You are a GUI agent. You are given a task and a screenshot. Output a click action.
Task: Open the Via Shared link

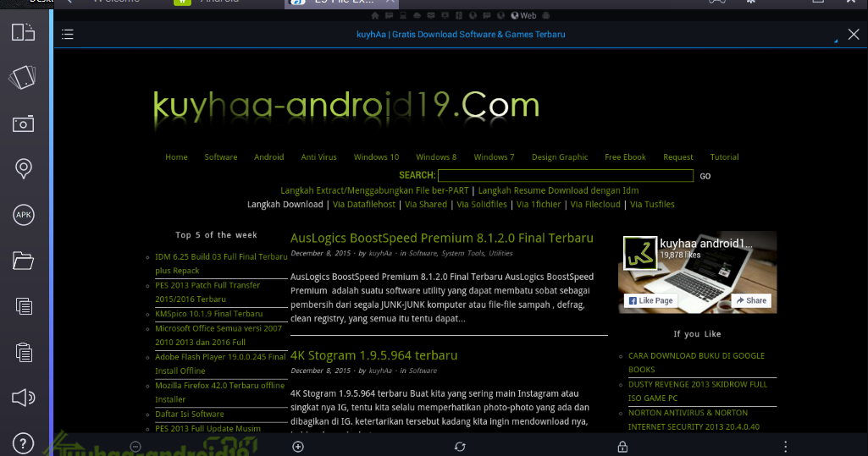click(x=426, y=205)
